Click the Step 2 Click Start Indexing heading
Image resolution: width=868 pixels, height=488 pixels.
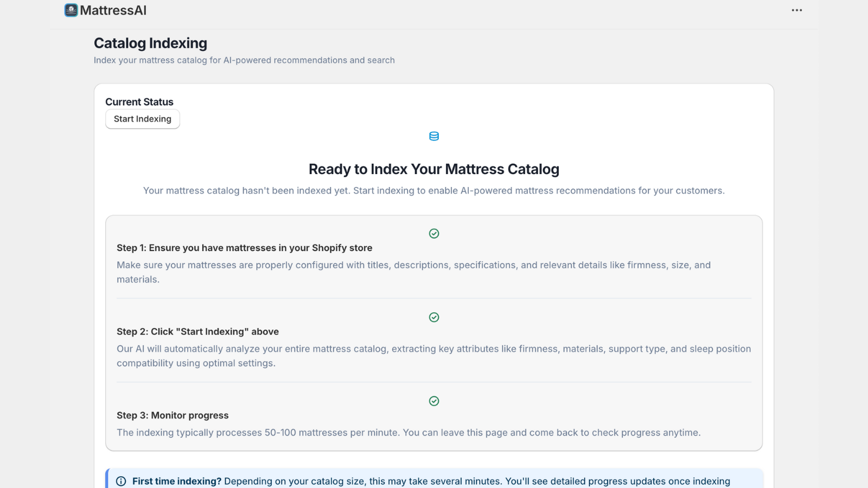click(x=197, y=331)
